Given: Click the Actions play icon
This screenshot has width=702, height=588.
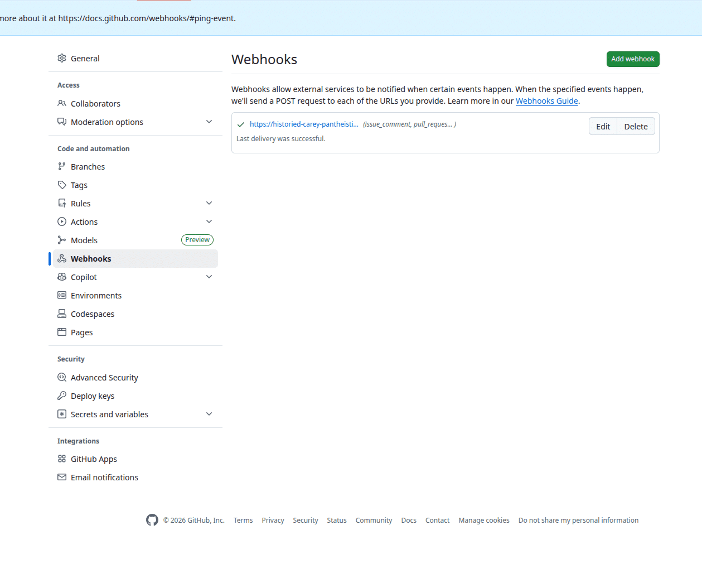Looking at the screenshot, I should (x=62, y=221).
